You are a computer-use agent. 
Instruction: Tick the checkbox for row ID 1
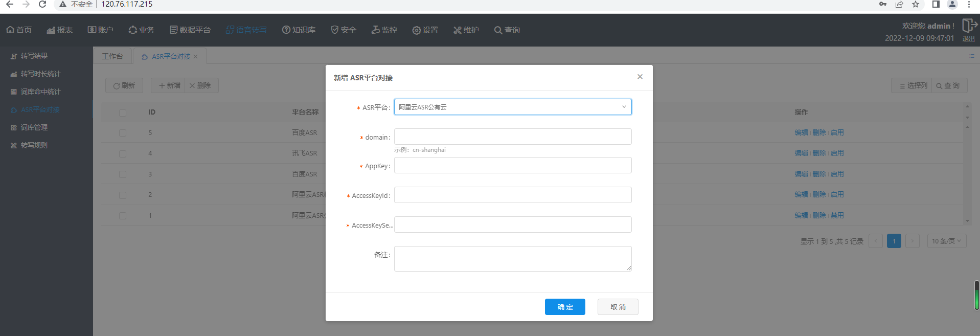point(123,216)
